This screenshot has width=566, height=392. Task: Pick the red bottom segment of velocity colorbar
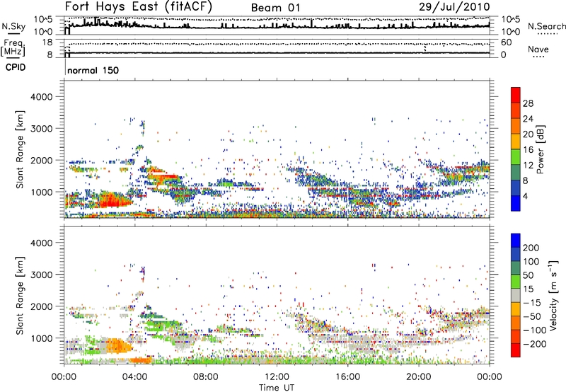516,350
